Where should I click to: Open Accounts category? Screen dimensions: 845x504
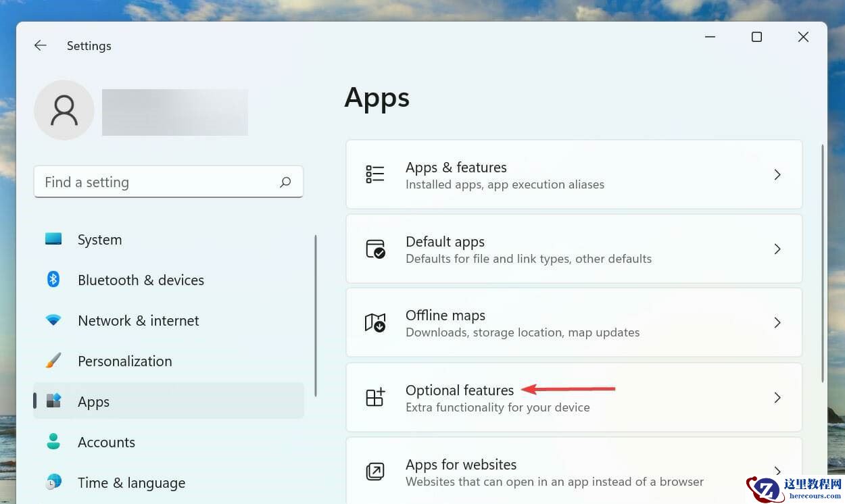click(168, 442)
